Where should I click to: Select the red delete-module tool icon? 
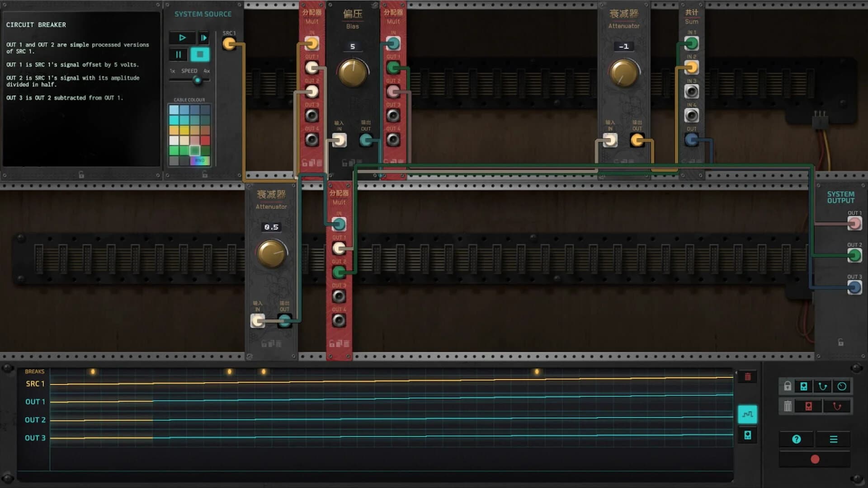click(x=808, y=406)
